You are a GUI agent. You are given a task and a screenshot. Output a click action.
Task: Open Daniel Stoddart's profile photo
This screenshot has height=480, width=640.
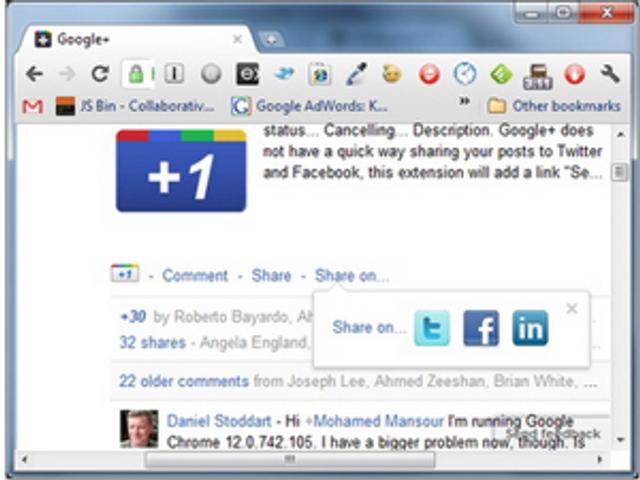click(139, 429)
